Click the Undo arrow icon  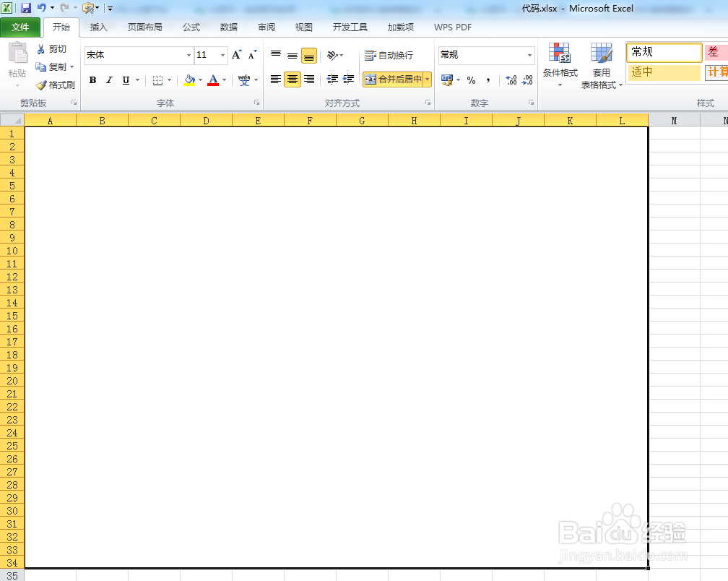tap(41, 8)
